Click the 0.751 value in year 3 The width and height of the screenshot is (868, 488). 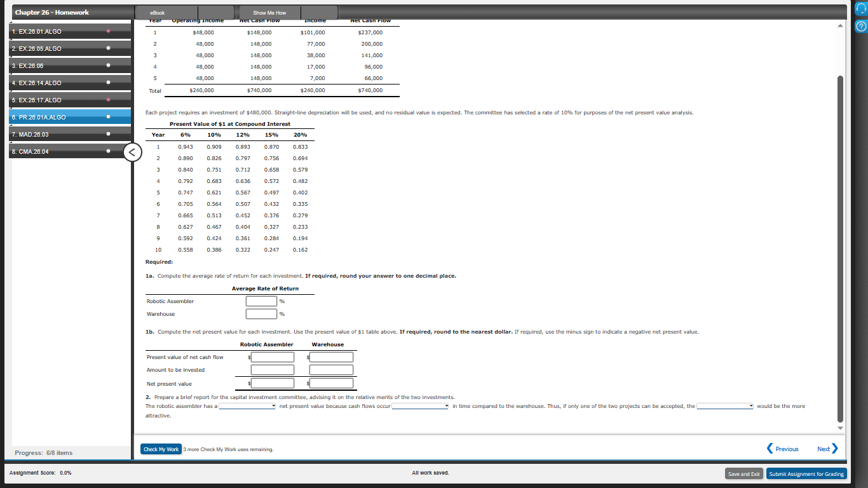pos(214,170)
